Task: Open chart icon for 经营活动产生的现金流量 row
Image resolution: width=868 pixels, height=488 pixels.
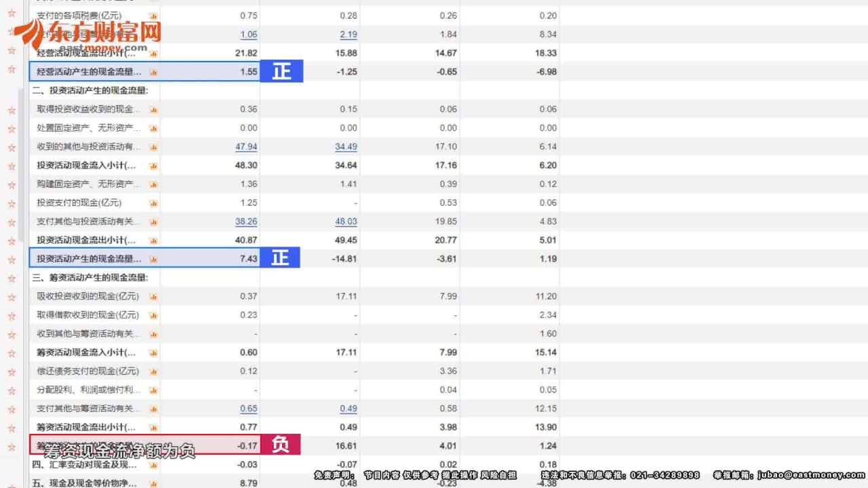Action: click(x=153, y=72)
